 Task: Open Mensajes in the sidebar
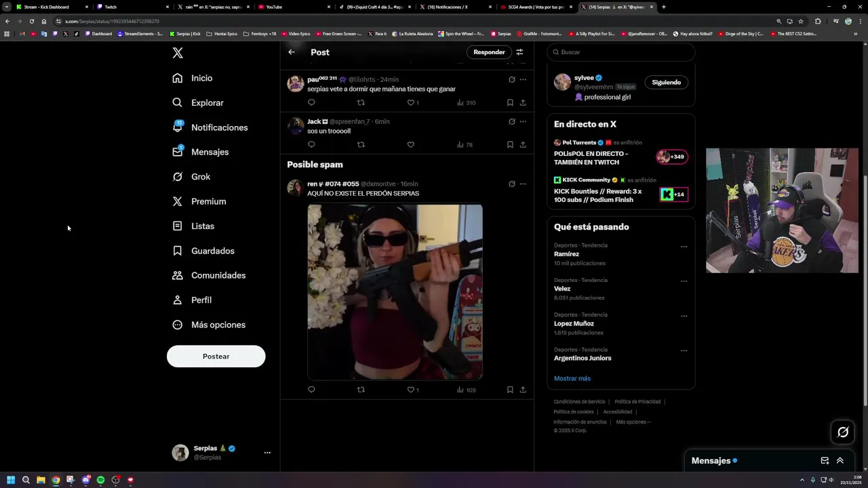[x=201, y=152]
